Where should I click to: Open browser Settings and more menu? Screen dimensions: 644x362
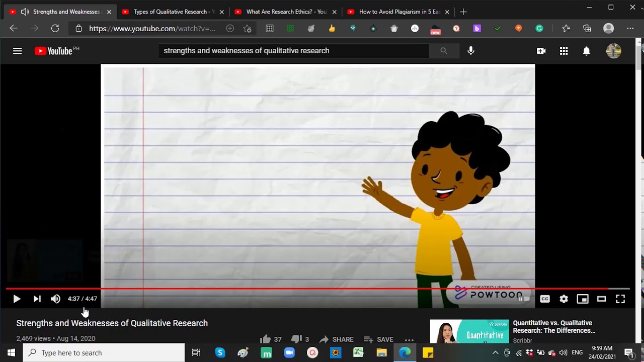630,29
